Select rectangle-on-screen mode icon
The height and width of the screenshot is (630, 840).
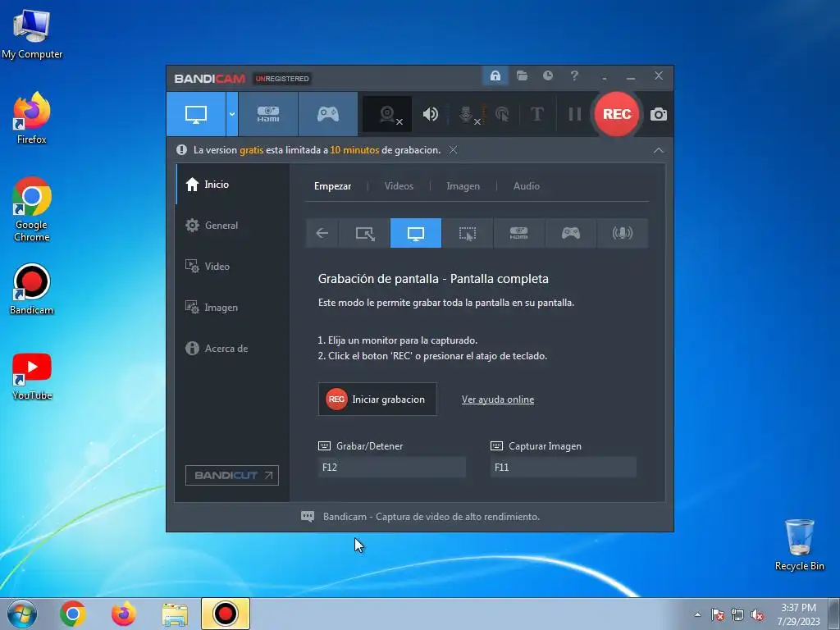coord(365,233)
